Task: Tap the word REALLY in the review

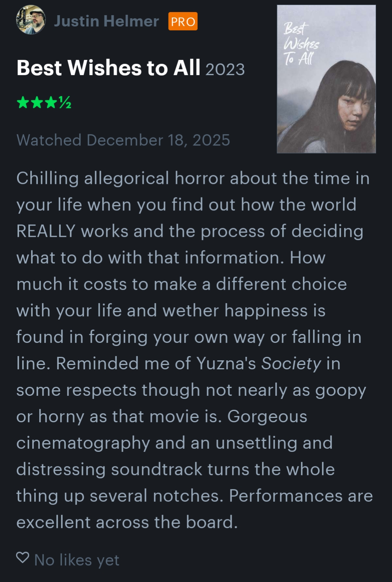Action: [x=46, y=231]
